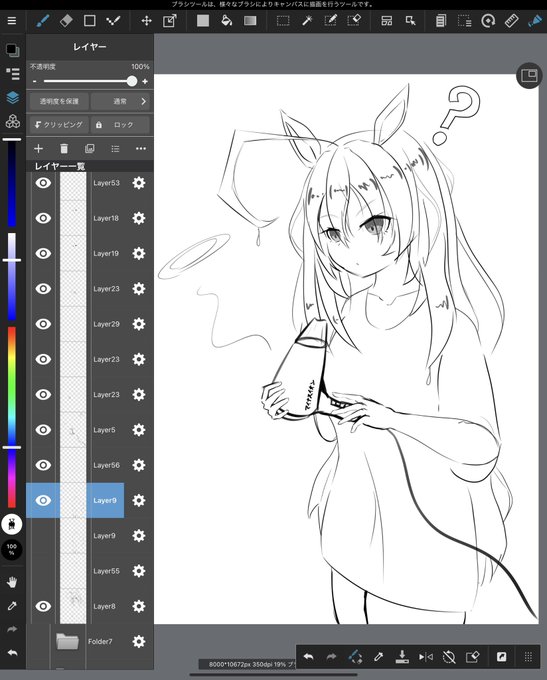Select the Gradient tool
547x680 pixels.
coord(250,21)
